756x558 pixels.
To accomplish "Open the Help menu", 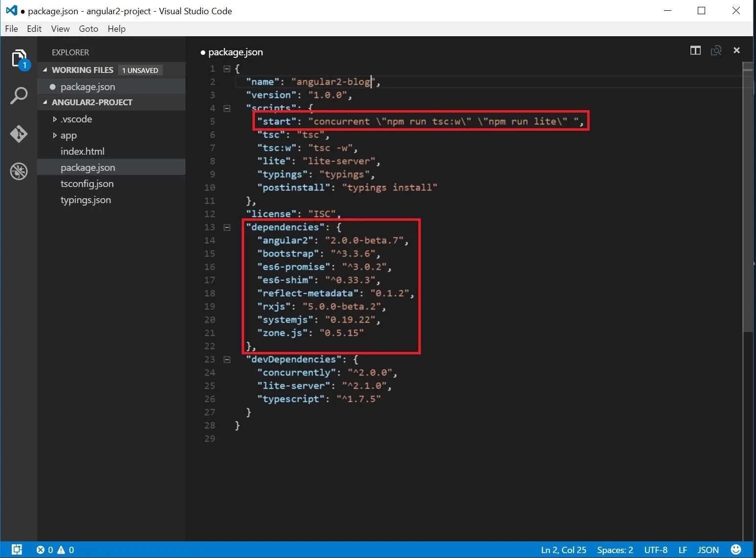I will tap(116, 29).
